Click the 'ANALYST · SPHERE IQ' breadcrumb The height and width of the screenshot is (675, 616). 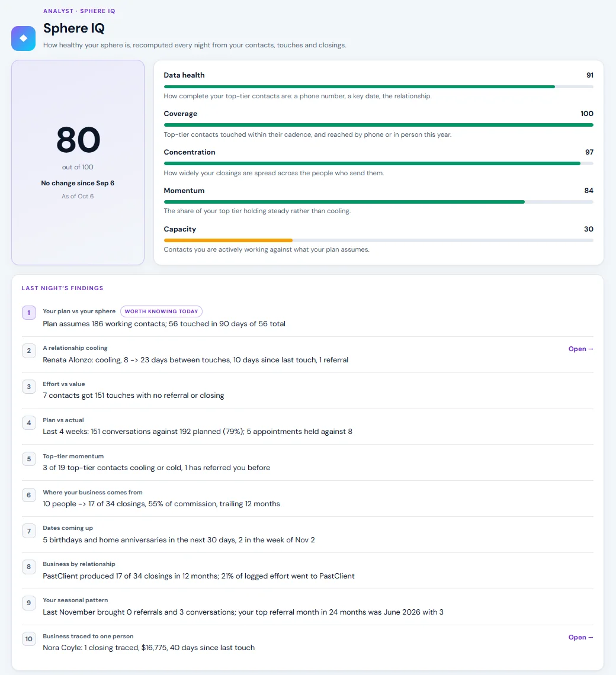(79, 11)
